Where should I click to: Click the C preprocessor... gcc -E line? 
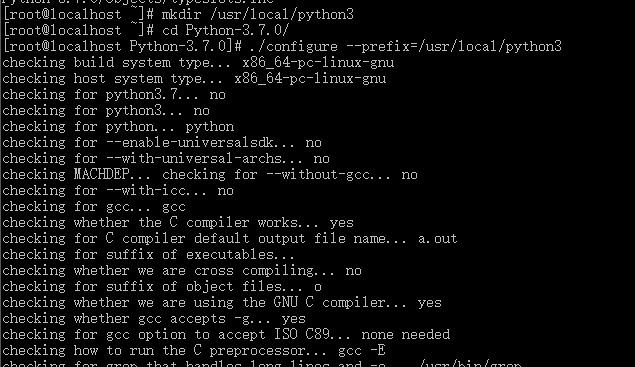coord(194,351)
